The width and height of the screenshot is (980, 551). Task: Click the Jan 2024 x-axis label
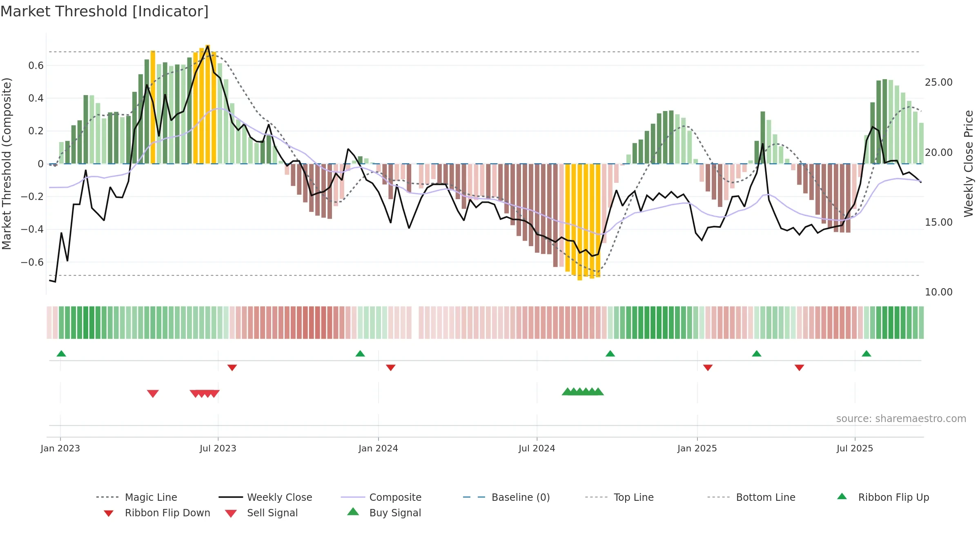[379, 448]
